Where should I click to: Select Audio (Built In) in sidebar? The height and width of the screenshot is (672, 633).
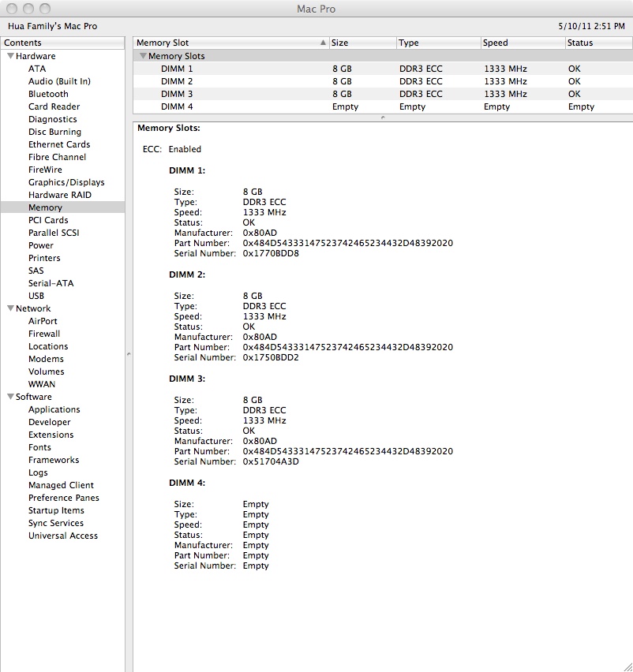click(x=59, y=81)
